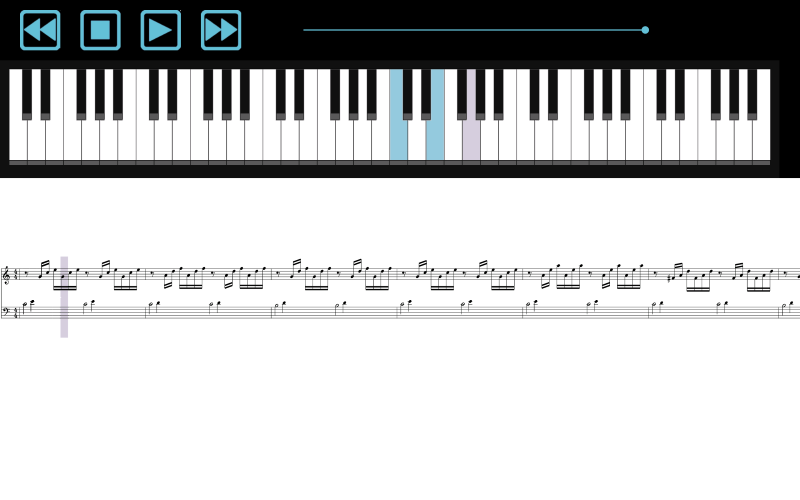800x500 pixels.
Task: Click the rewind double-arrow button
Action: (40, 30)
